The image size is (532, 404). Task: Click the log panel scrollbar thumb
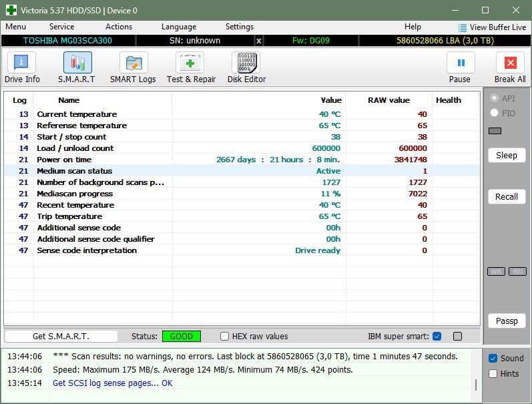click(476, 385)
